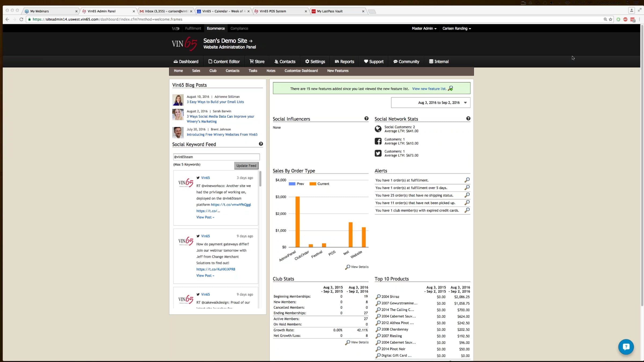
Task: Click orange Current legend swatch
Action: (x=313, y=184)
